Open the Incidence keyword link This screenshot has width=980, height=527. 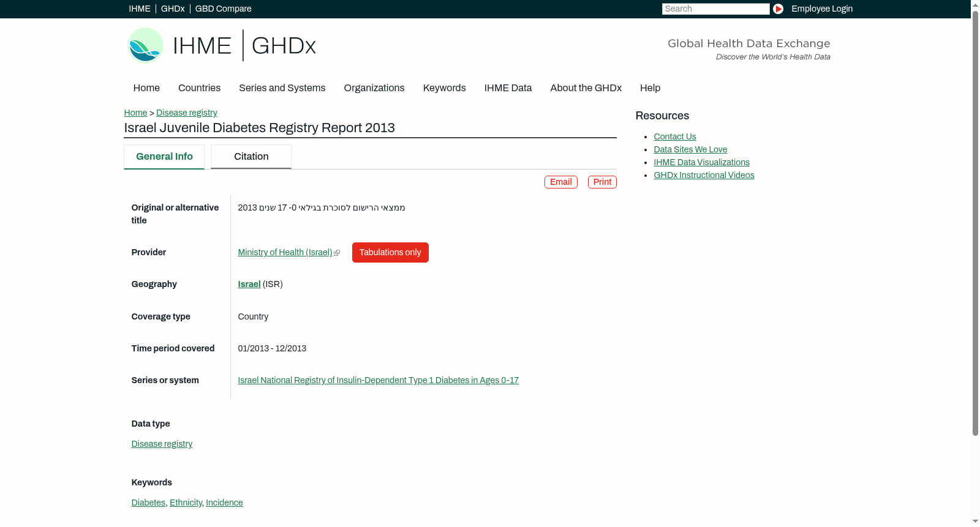tap(224, 503)
